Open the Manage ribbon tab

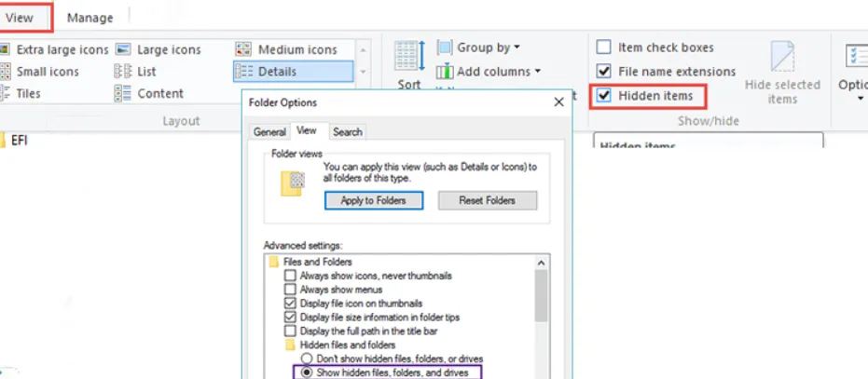pyautogui.click(x=90, y=18)
